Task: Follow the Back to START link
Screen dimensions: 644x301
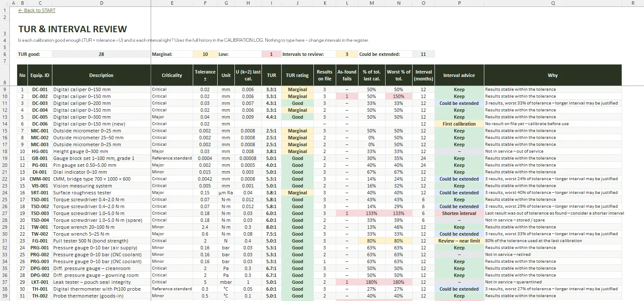Action: click(x=37, y=10)
